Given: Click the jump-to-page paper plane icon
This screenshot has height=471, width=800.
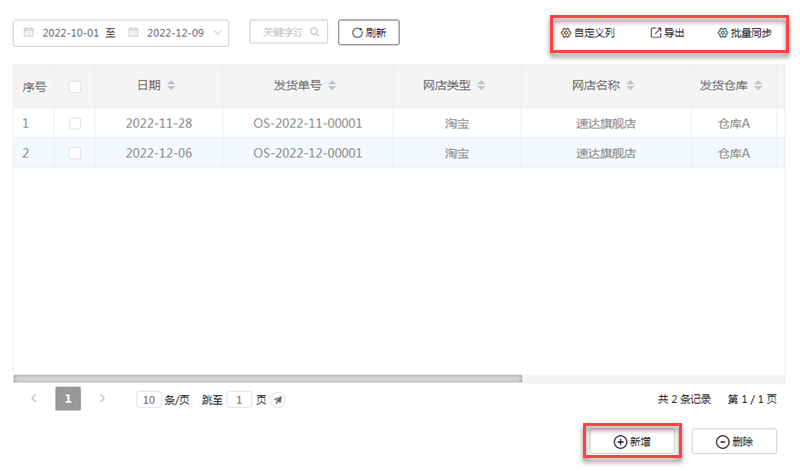Looking at the screenshot, I should click(x=278, y=400).
